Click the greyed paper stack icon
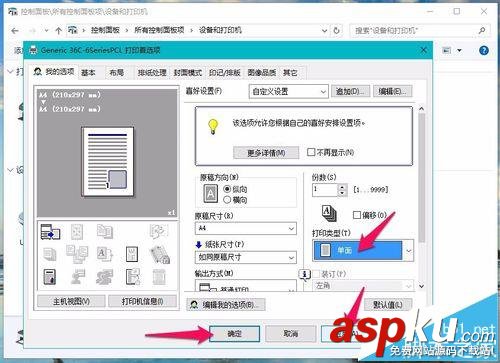 [50, 254]
